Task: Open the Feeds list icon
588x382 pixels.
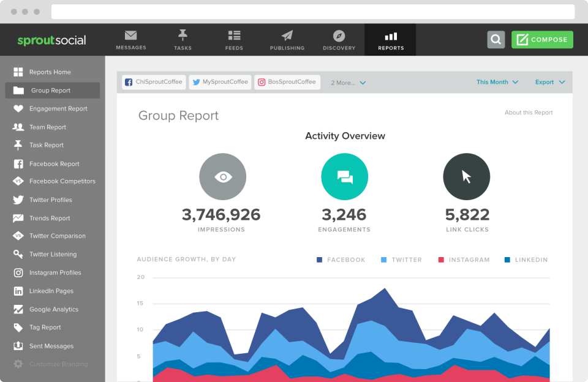Action: pyautogui.click(x=235, y=36)
